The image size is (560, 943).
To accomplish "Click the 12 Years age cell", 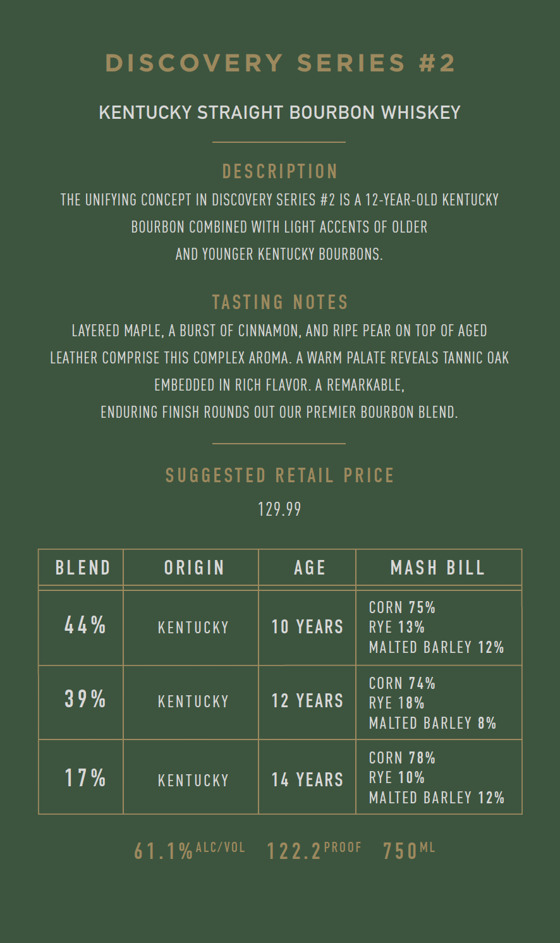I will coord(307,701).
